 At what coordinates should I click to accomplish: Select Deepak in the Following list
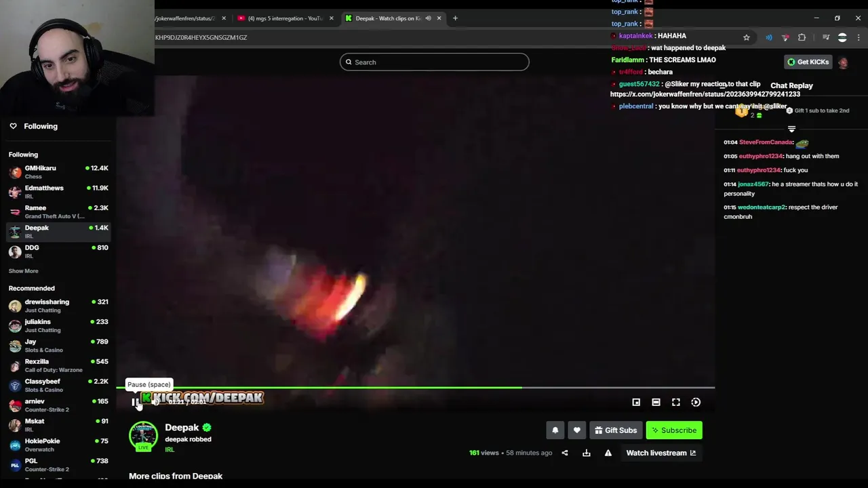click(58, 231)
